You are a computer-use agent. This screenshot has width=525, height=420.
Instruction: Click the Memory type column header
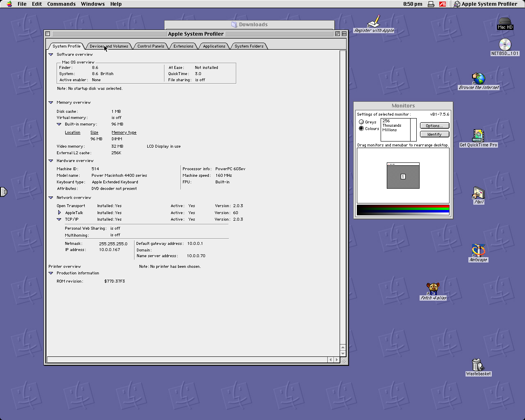pos(124,132)
